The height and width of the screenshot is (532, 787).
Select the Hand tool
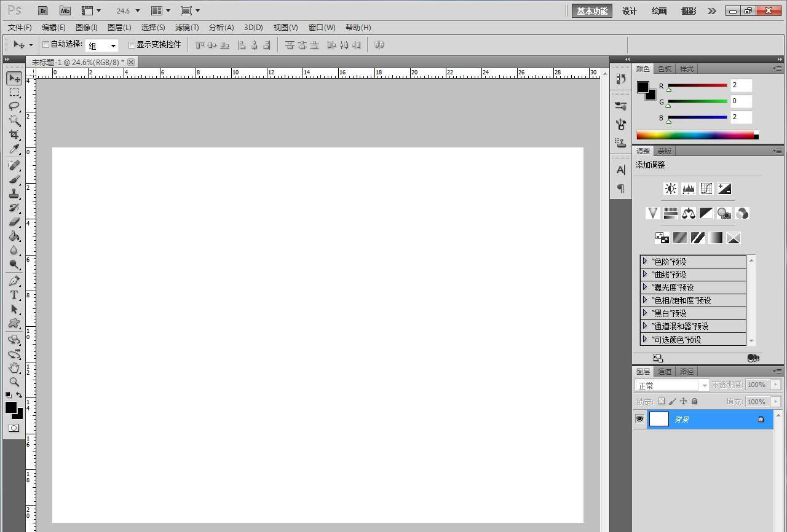[x=14, y=367]
